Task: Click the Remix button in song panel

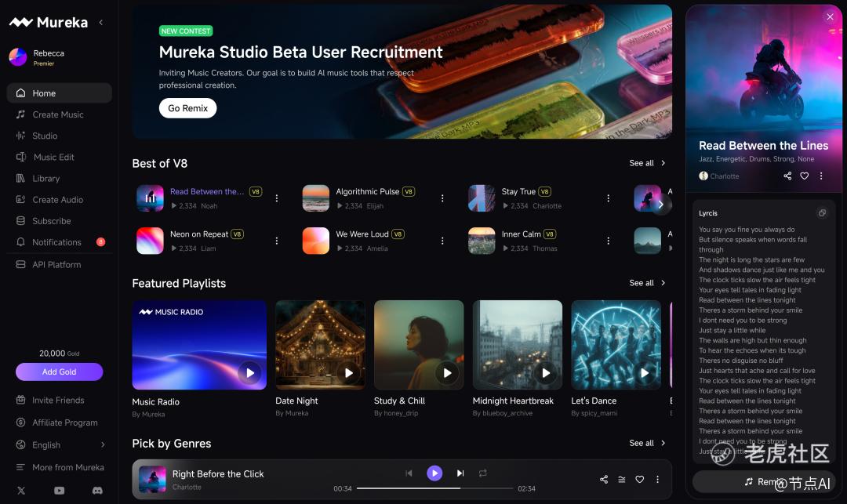Action: pyautogui.click(x=764, y=481)
